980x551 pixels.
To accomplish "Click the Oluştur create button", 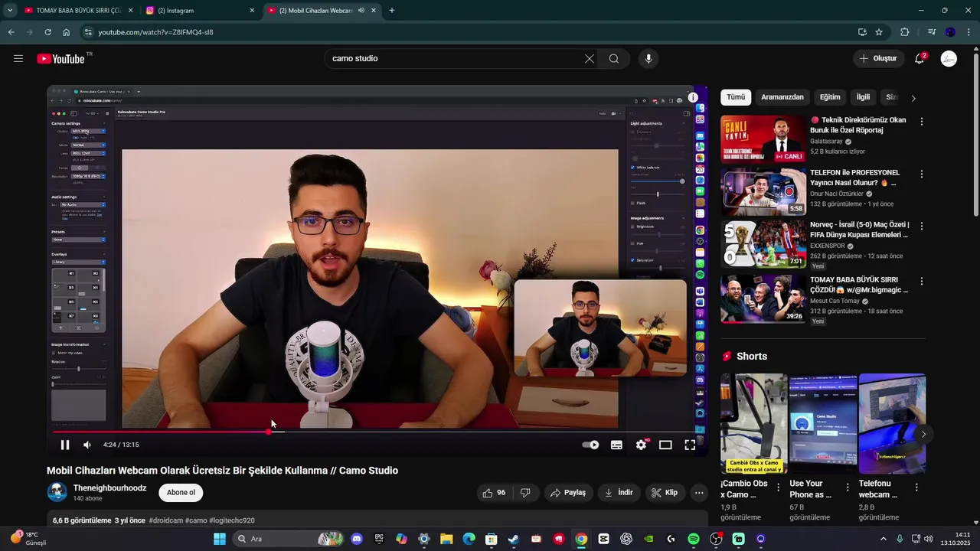I will coord(878,59).
